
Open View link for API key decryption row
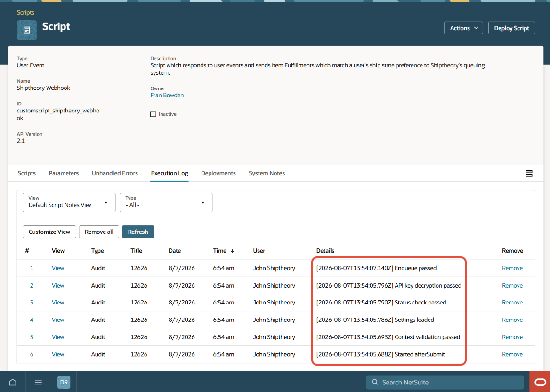[x=58, y=285]
